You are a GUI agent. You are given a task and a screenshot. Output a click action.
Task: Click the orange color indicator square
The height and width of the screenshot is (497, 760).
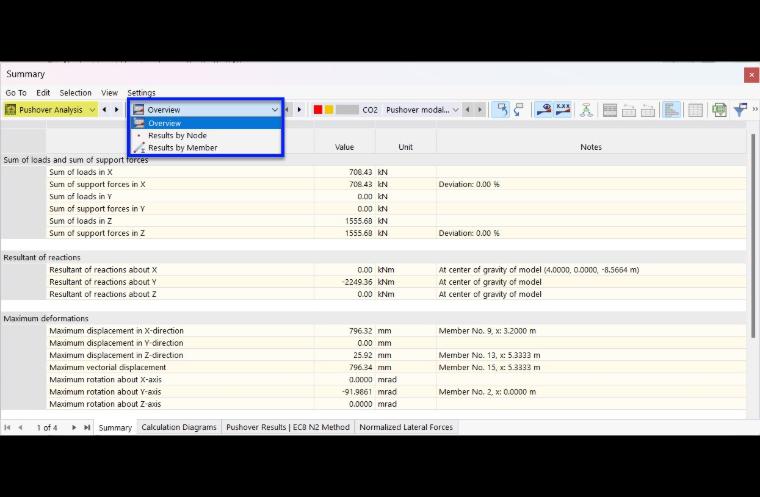click(329, 110)
